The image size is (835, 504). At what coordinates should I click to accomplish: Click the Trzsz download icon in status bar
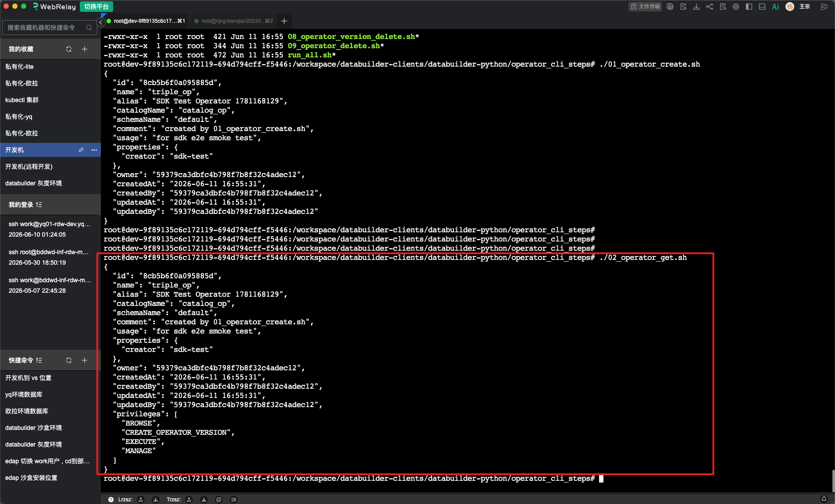[x=204, y=499]
